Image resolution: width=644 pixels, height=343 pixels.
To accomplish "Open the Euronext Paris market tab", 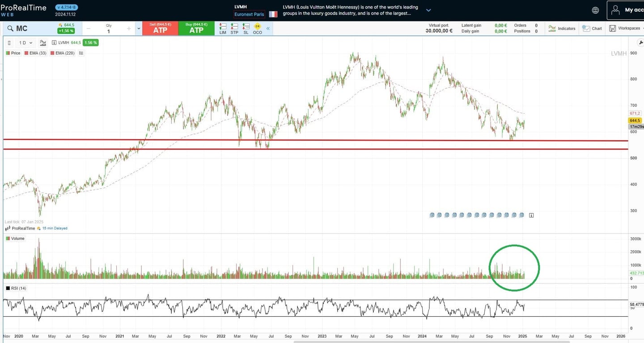I will click(x=249, y=14).
